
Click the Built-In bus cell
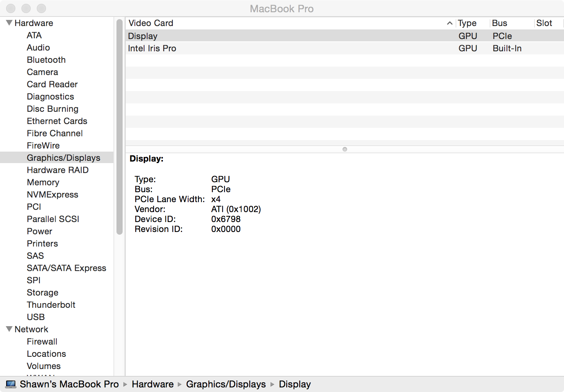507,48
